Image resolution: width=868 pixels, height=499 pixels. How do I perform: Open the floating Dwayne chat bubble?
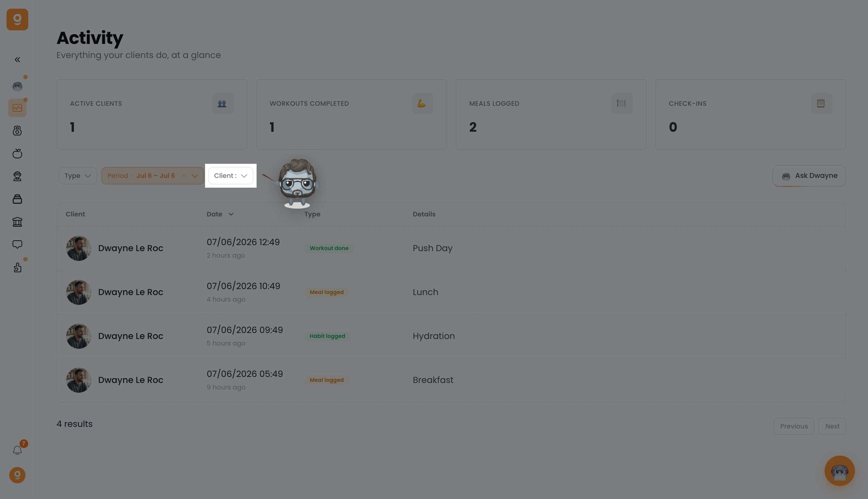pyautogui.click(x=839, y=470)
